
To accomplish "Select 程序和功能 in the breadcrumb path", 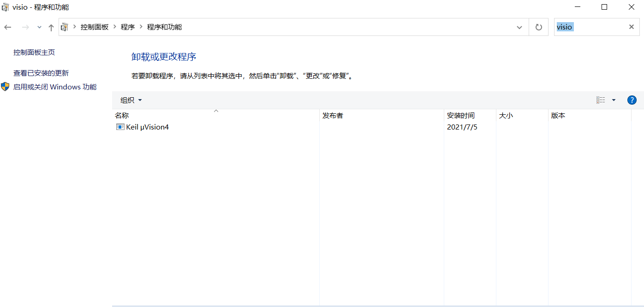I will pos(164,27).
